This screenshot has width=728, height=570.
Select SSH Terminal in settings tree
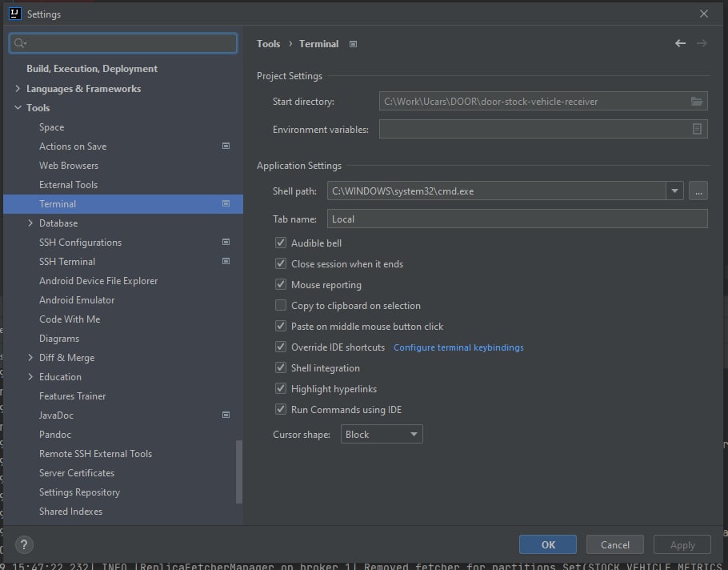pos(67,262)
